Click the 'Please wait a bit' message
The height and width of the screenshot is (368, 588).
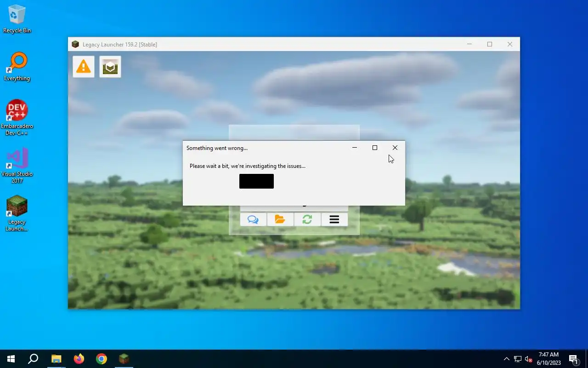[x=248, y=166]
